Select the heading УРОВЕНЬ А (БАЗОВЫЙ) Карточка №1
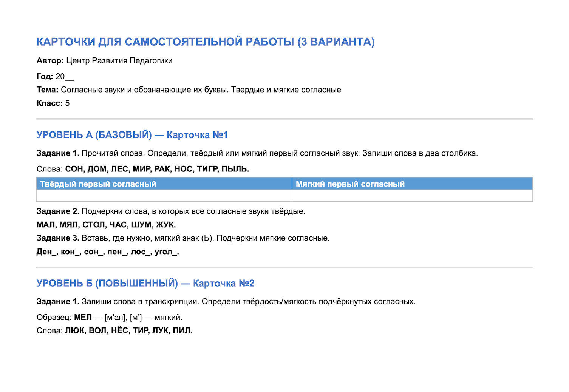Screen dimensions: 569x392 point(132,135)
